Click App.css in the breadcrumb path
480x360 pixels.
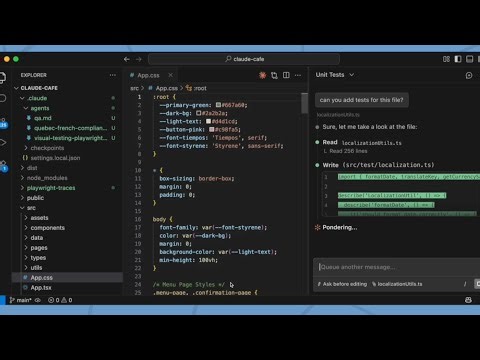(166, 88)
